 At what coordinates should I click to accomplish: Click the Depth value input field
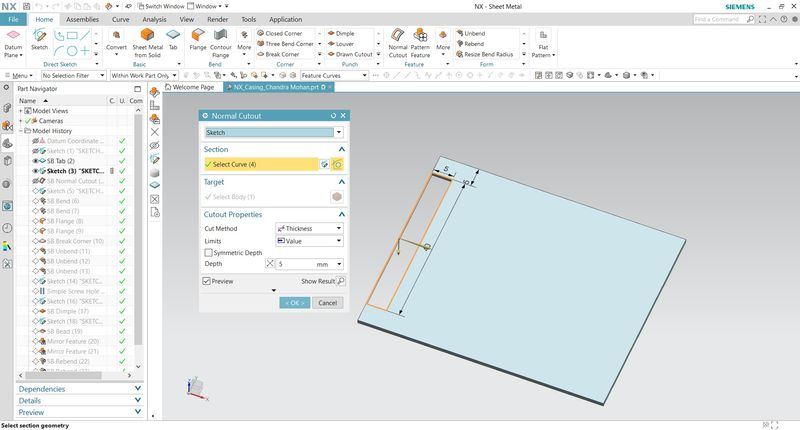pyautogui.click(x=296, y=264)
